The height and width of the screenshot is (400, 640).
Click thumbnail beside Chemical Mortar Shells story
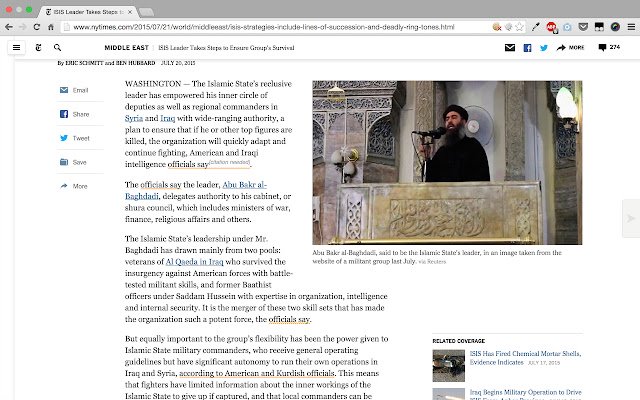(x=449, y=366)
